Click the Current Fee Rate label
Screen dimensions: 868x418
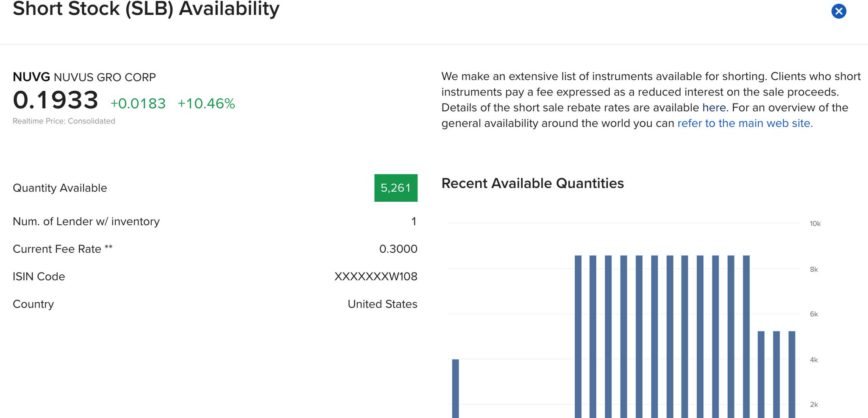pos(62,249)
